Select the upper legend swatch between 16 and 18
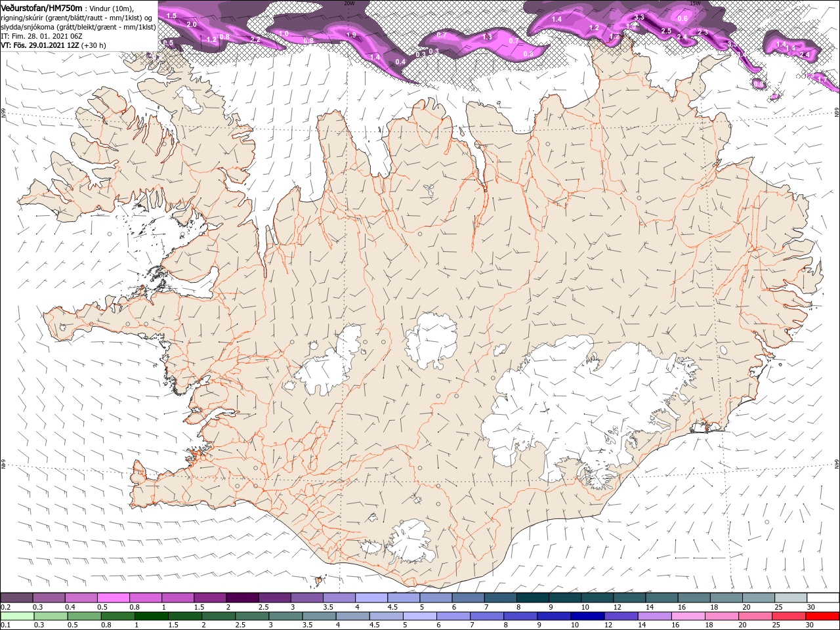The width and height of the screenshot is (840, 630). [694, 598]
